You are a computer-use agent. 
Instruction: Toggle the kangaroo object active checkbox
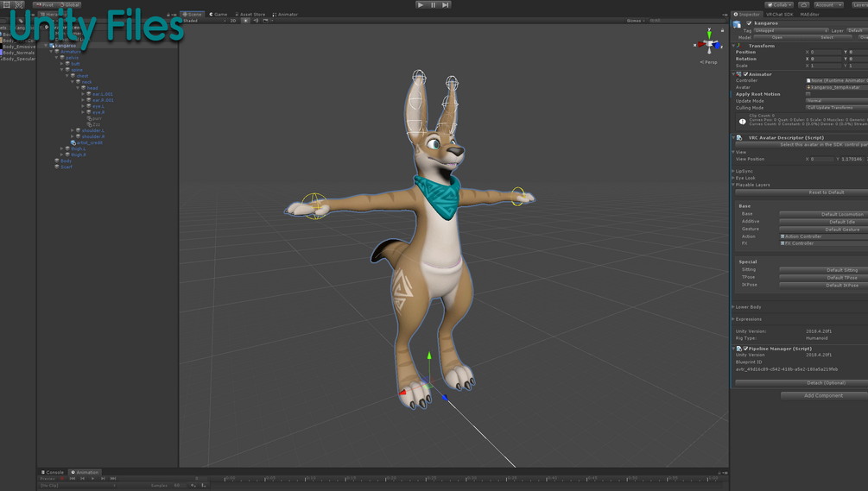click(749, 23)
